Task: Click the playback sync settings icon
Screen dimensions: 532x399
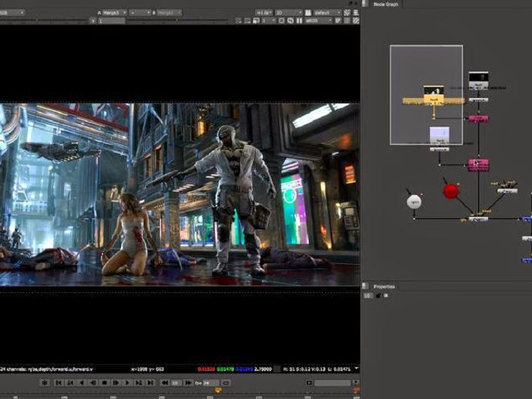Action: point(45,383)
